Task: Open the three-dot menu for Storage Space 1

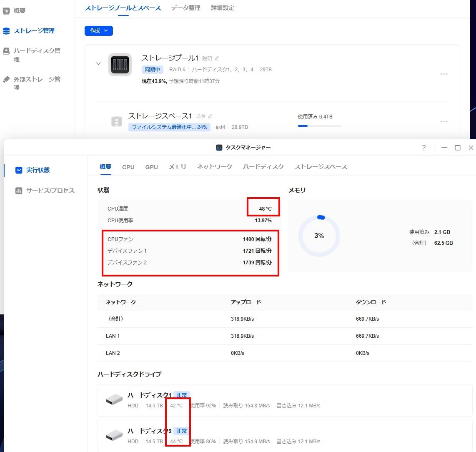Action: point(444,122)
